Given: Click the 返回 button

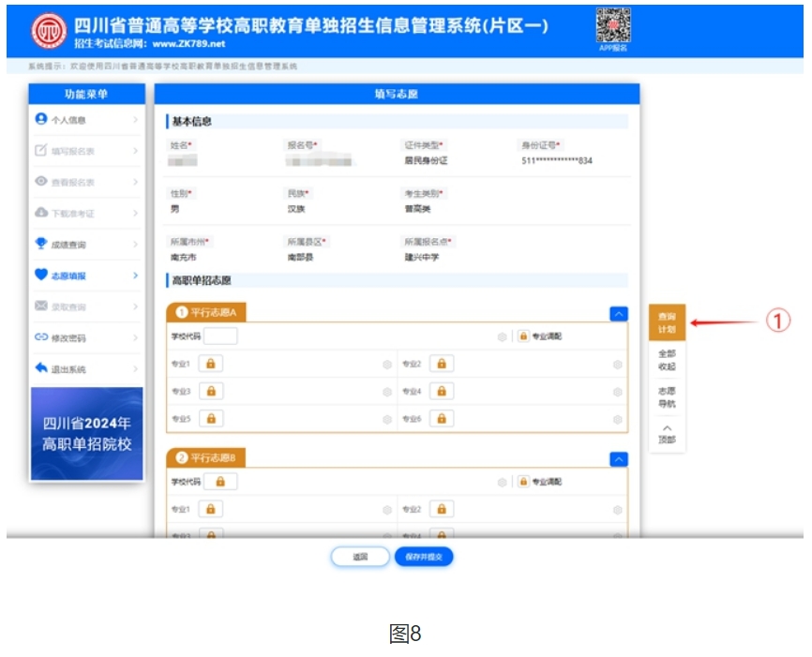Looking at the screenshot, I should [360, 557].
